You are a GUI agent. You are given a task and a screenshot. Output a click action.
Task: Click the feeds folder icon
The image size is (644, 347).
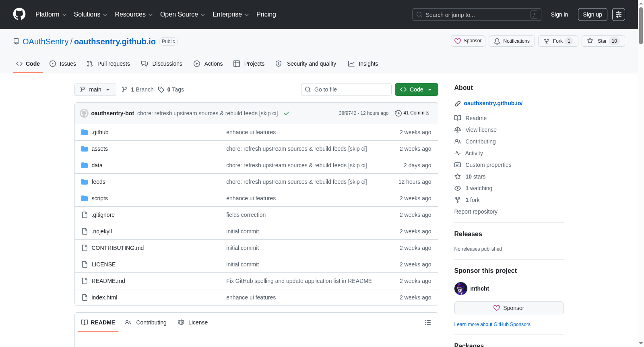coord(85,182)
